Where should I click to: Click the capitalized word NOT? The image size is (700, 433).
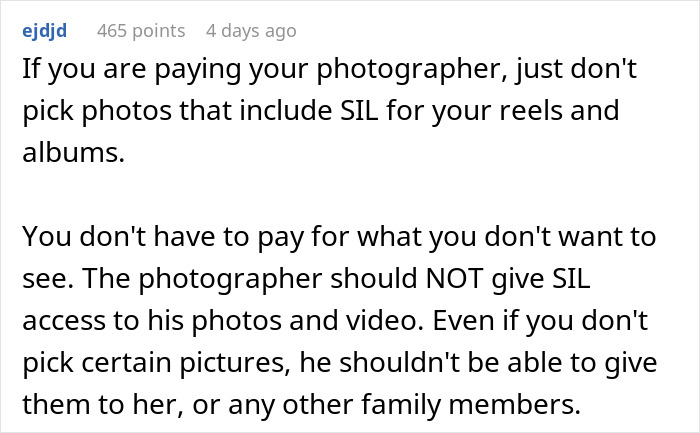[454, 279]
